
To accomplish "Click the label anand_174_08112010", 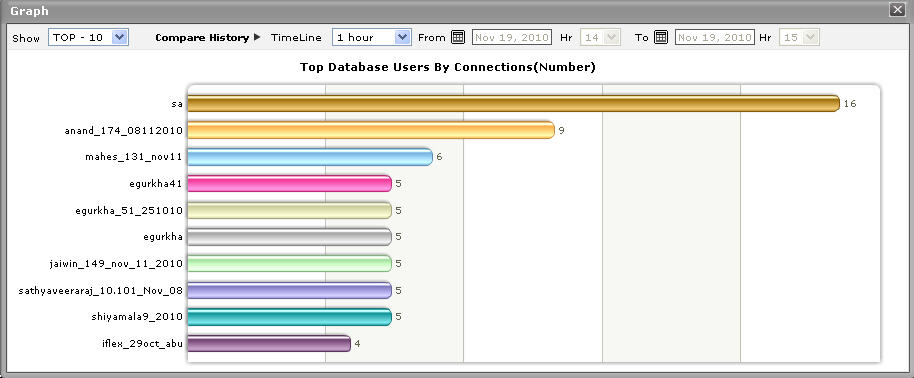I will coord(124,130).
